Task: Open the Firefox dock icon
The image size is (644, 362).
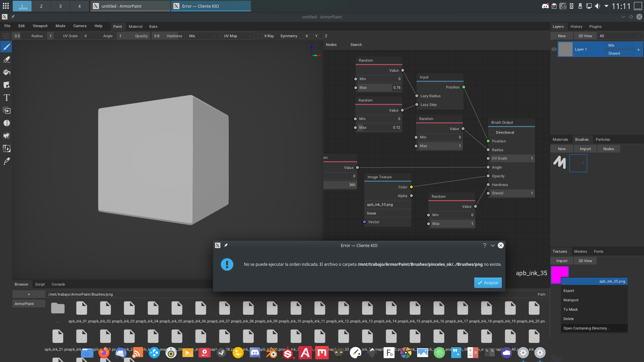Action: 104,353
